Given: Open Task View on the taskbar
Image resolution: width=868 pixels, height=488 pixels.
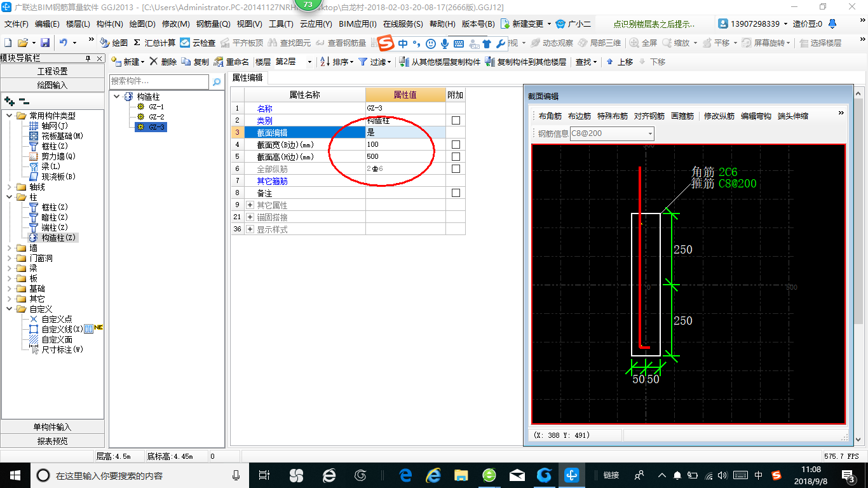Looking at the screenshot, I should coord(264,475).
